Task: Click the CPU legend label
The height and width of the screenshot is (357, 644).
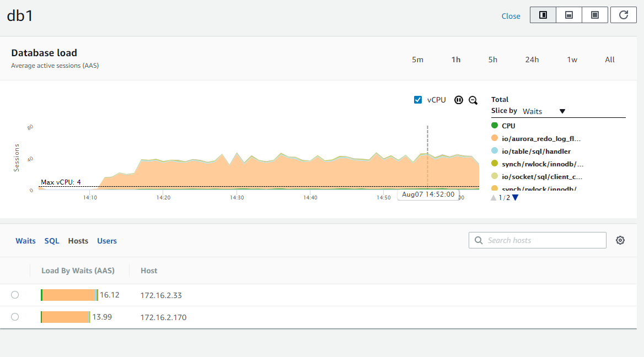Action: [508, 126]
